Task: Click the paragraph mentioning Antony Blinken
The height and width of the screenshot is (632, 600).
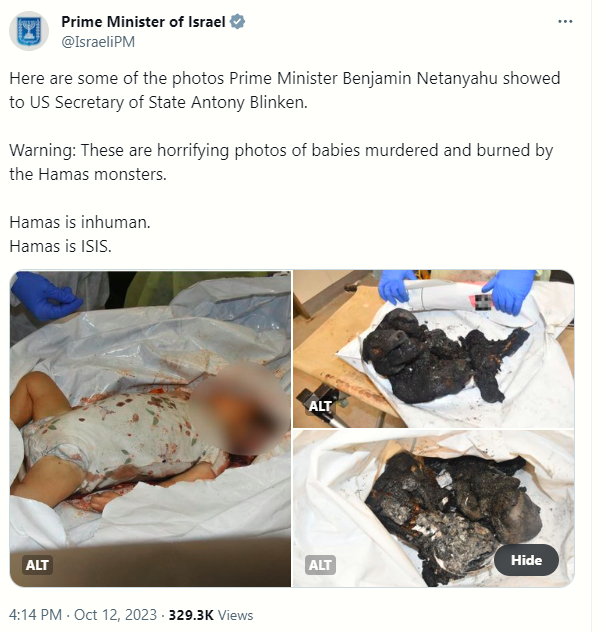Action: pos(284,90)
